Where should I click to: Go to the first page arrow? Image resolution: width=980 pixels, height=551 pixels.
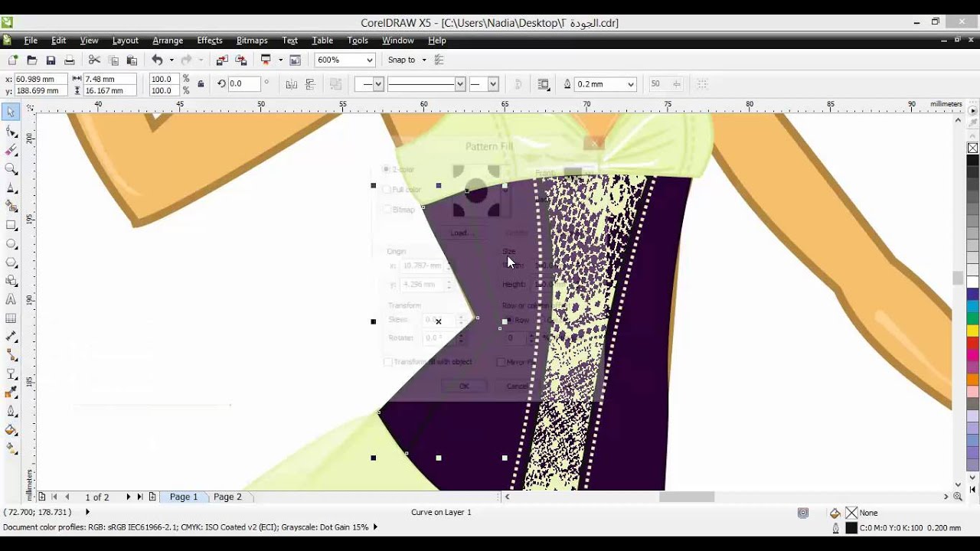point(54,497)
